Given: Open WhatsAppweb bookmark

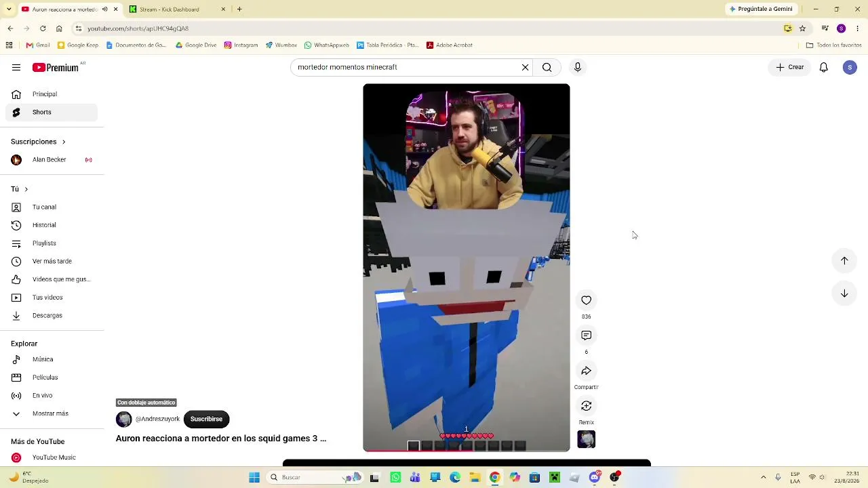Looking at the screenshot, I should [x=327, y=45].
